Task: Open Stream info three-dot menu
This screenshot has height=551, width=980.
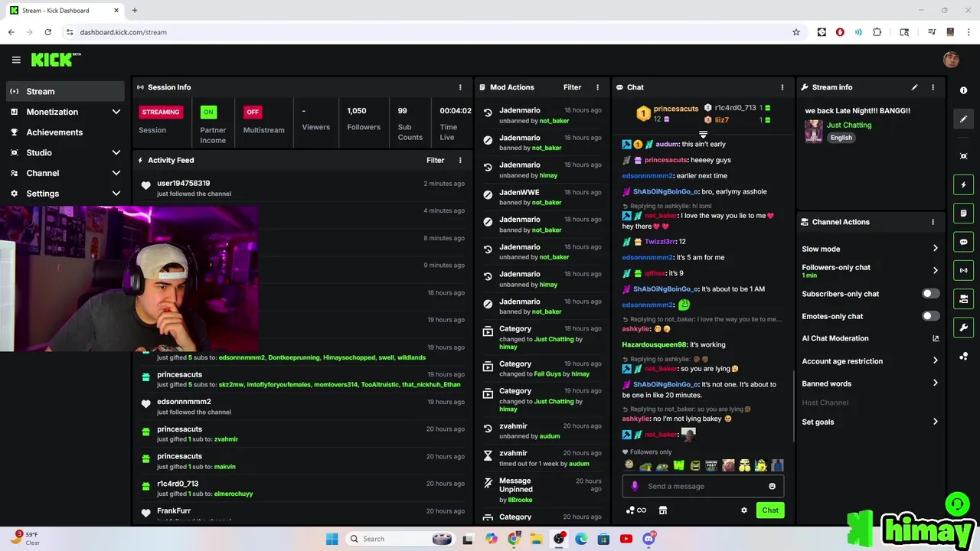Action: pos(933,87)
